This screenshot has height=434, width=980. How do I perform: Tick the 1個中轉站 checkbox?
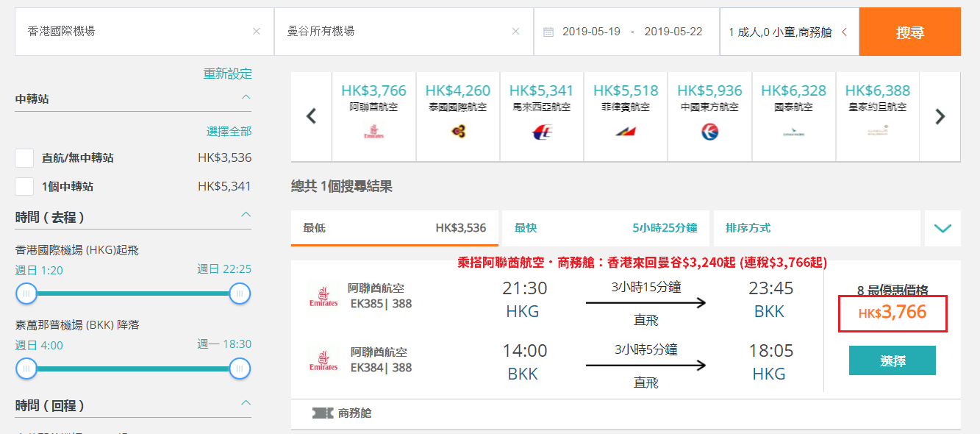pyautogui.click(x=24, y=187)
